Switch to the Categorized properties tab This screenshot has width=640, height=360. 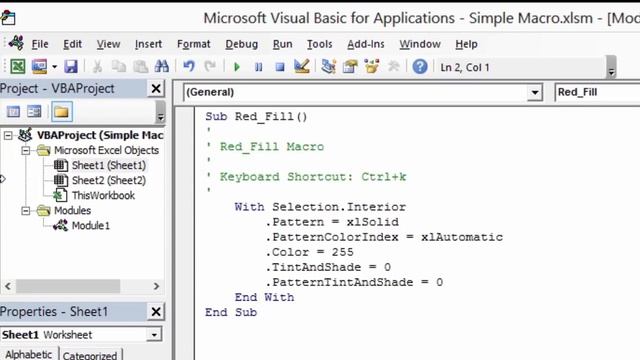pyautogui.click(x=90, y=355)
